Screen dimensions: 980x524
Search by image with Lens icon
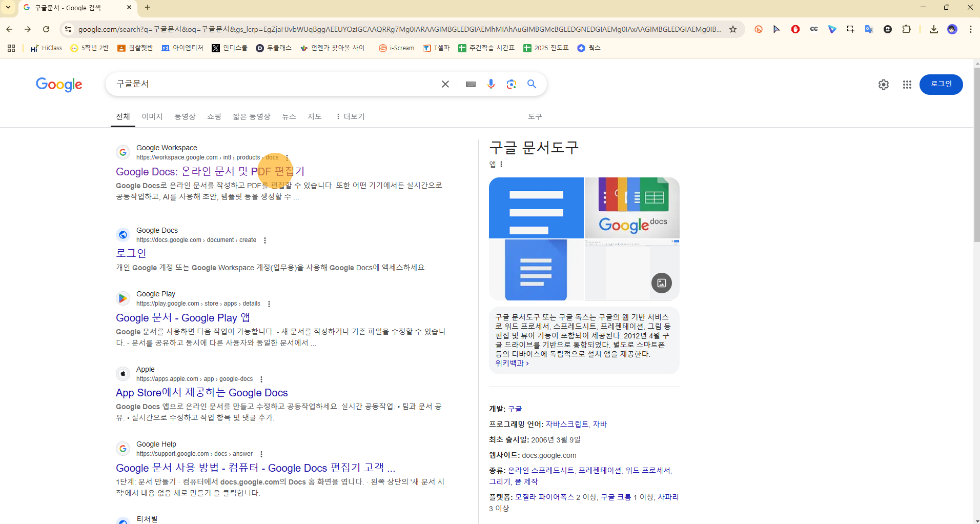click(x=512, y=84)
